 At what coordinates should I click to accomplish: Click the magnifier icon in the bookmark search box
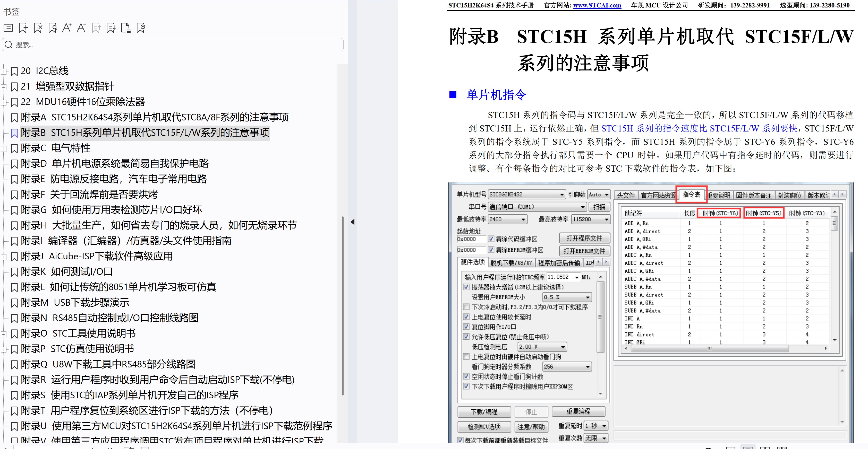click(8, 45)
